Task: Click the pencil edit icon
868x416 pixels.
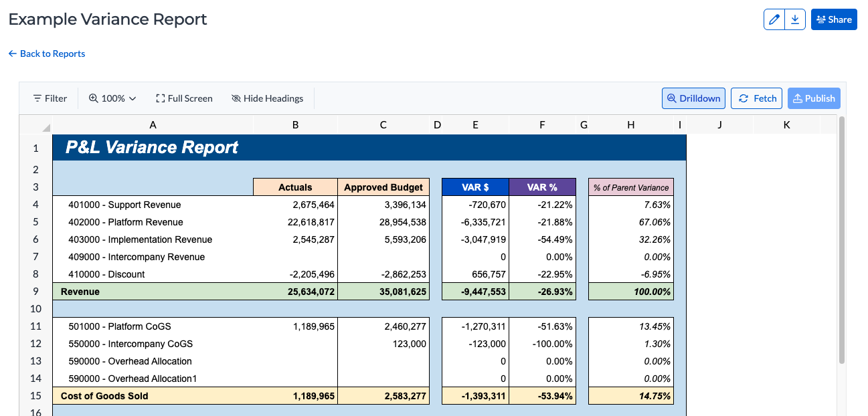Action: [774, 19]
